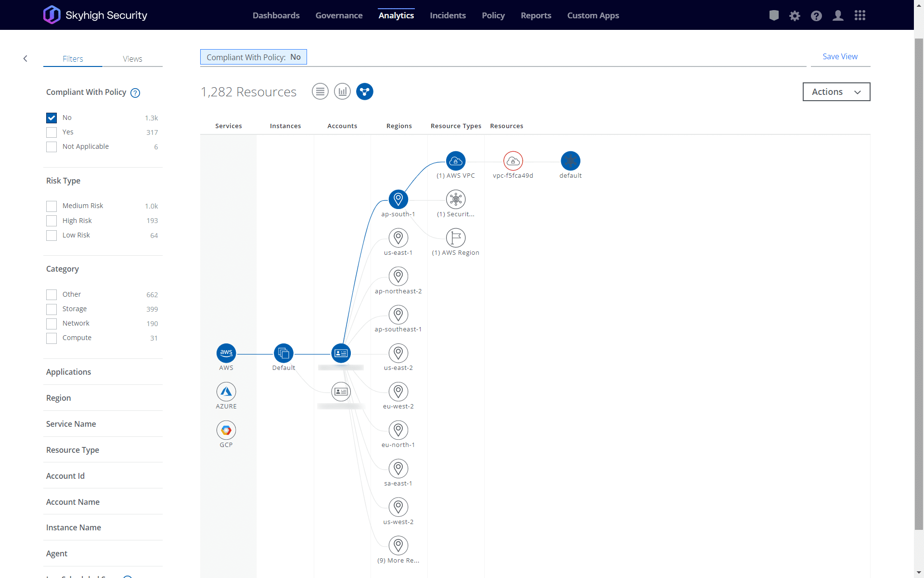Open the settings gear icon

pyautogui.click(x=795, y=15)
